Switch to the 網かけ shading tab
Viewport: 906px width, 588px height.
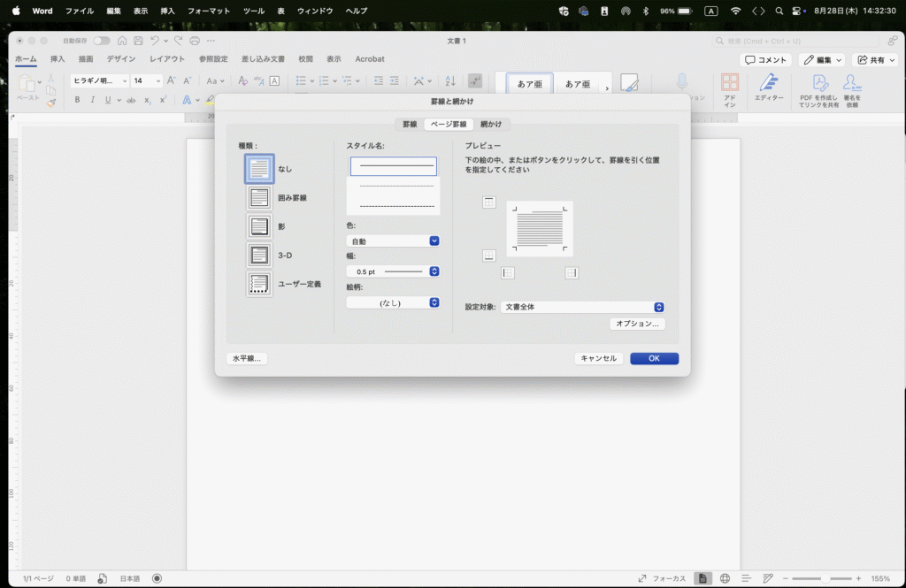coord(491,125)
